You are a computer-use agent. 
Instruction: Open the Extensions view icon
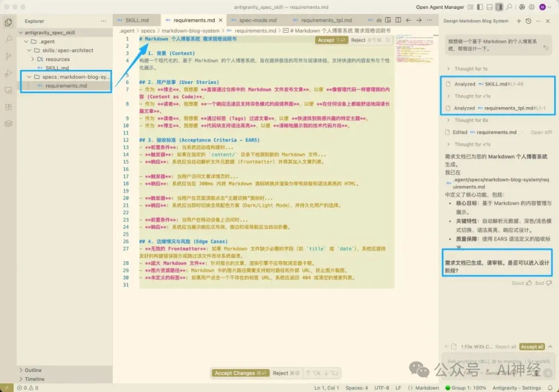pyautogui.click(x=8, y=107)
